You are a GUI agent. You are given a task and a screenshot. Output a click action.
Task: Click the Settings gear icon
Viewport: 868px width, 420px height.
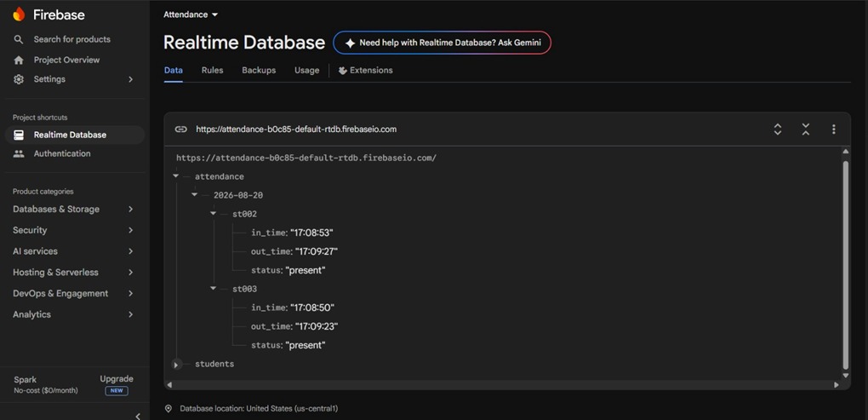(x=19, y=79)
